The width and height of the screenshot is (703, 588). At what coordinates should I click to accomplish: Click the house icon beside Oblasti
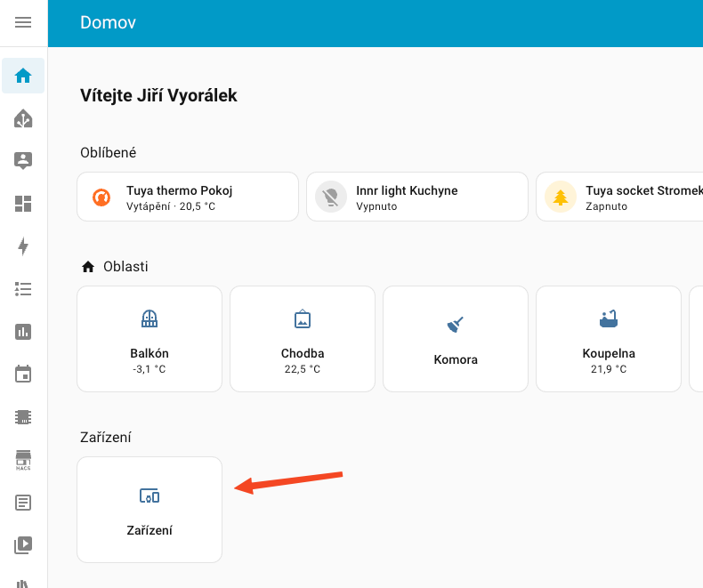tap(88, 267)
